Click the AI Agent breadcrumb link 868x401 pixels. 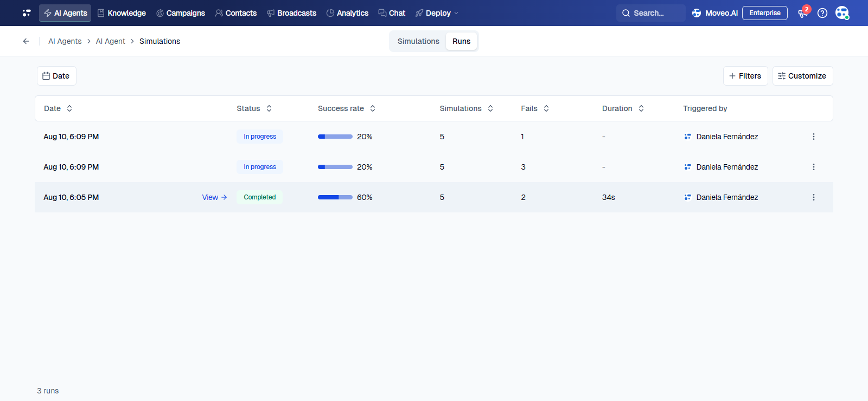tap(110, 41)
